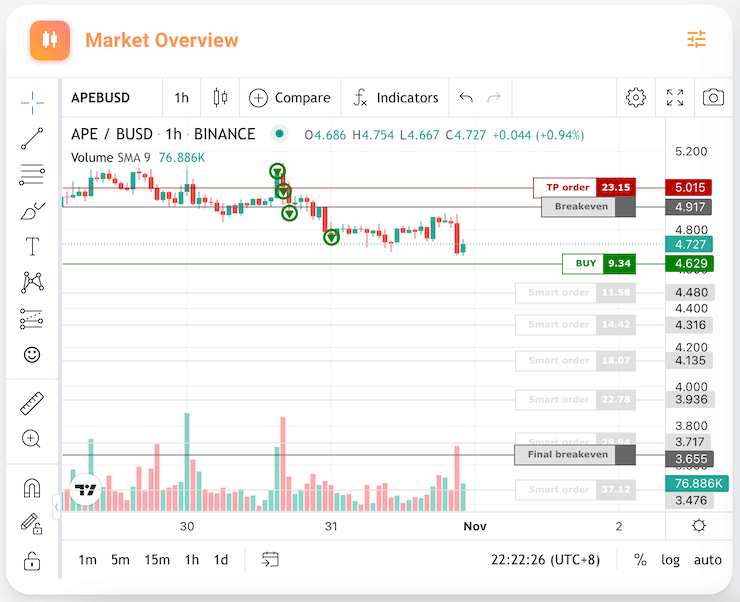The width and height of the screenshot is (740, 602).
Task: Click the Compare symbol button
Action: coord(290,98)
